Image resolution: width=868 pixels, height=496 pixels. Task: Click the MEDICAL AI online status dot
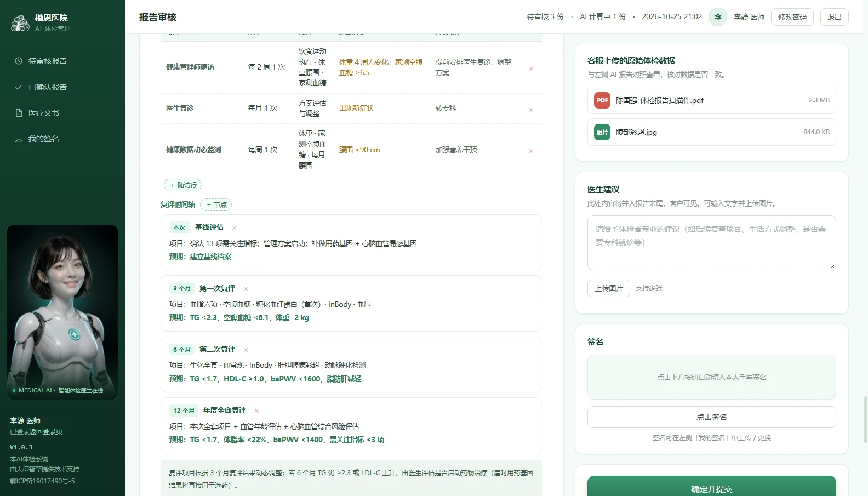coord(14,391)
